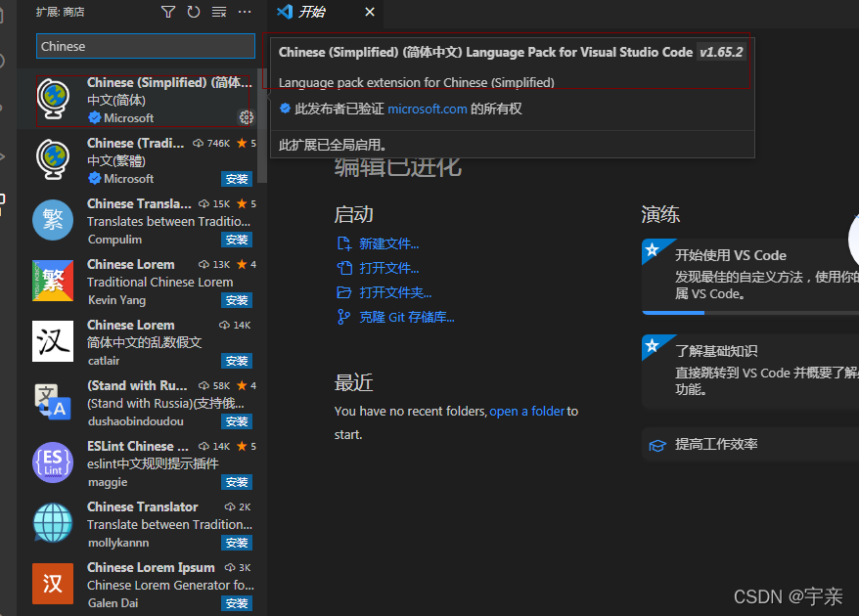
Task: Install Chinese Lorem by catlair
Action: click(237, 362)
